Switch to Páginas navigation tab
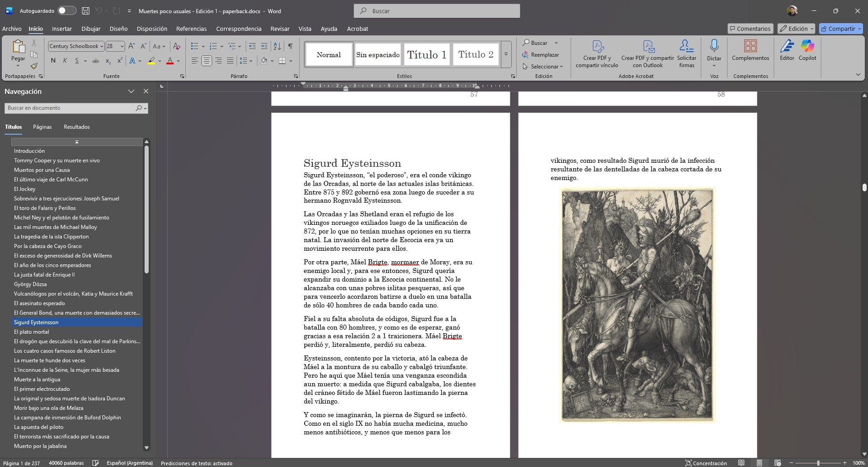This screenshot has width=868, height=467. tap(42, 127)
